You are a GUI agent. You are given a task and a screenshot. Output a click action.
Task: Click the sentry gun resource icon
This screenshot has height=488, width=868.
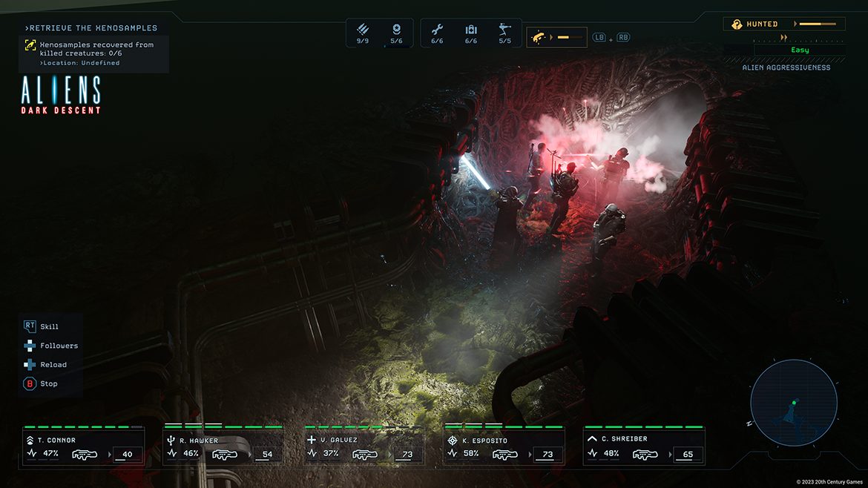coord(505,29)
